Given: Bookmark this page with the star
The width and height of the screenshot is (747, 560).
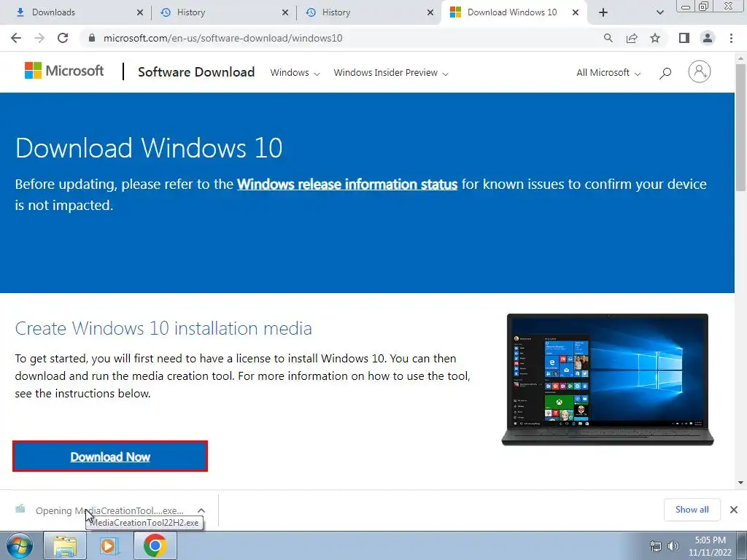Looking at the screenshot, I should coord(655,38).
